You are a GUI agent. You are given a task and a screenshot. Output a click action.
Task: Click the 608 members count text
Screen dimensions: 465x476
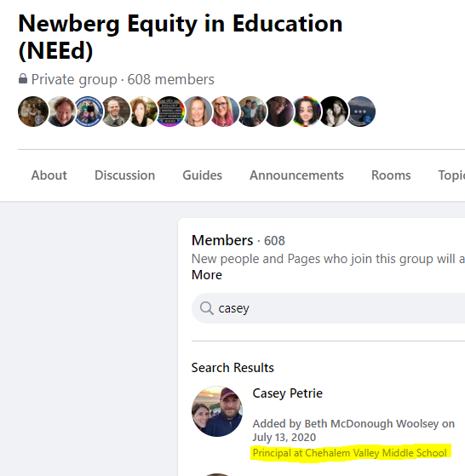tap(170, 79)
